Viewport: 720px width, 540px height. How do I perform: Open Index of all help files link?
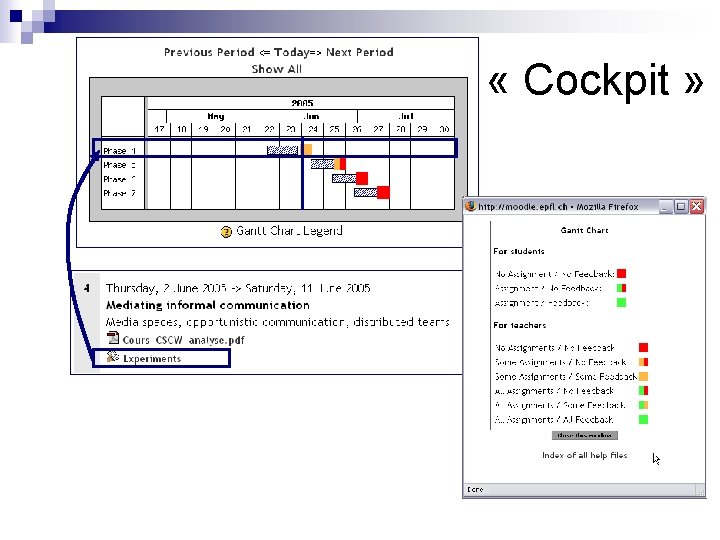click(x=585, y=455)
